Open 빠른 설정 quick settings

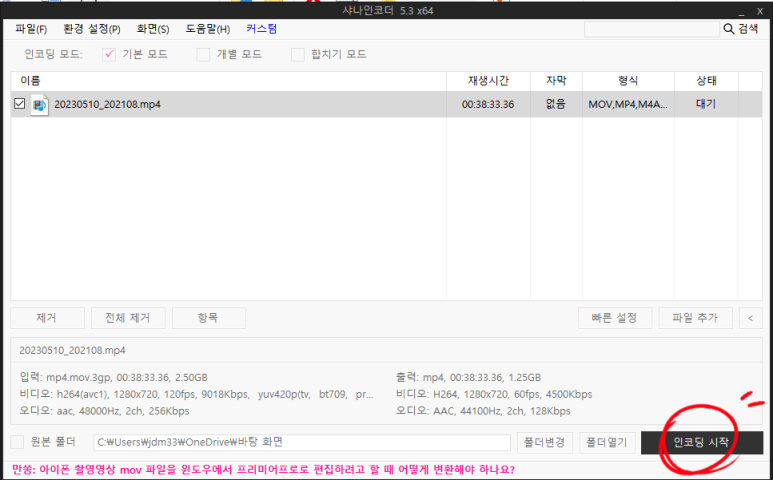coord(615,318)
